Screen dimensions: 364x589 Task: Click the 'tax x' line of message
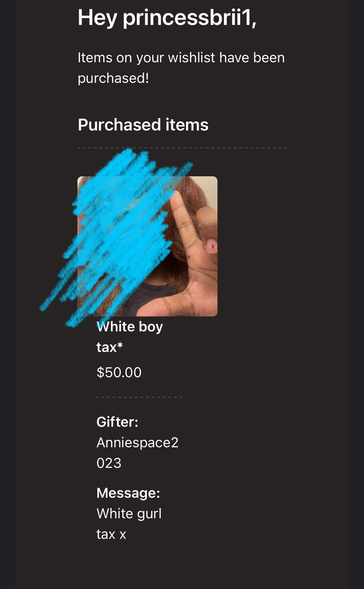click(x=111, y=534)
